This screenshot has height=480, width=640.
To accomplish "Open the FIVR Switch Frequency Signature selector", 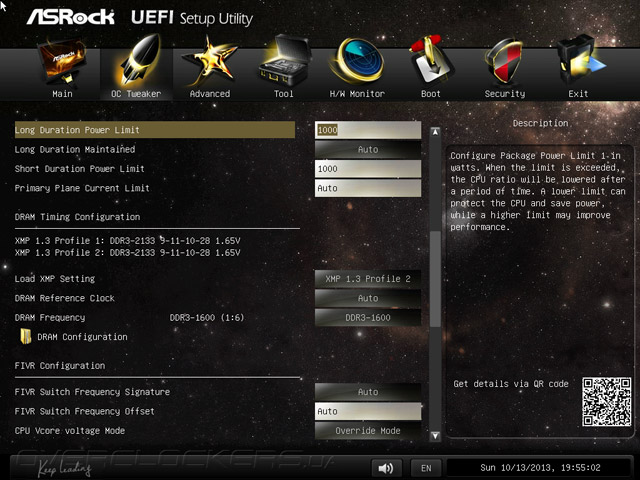I will coord(368,392).
